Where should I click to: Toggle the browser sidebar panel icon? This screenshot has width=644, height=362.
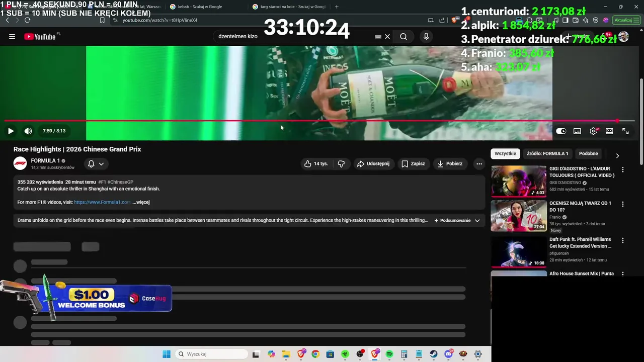[x=566, y=20]
